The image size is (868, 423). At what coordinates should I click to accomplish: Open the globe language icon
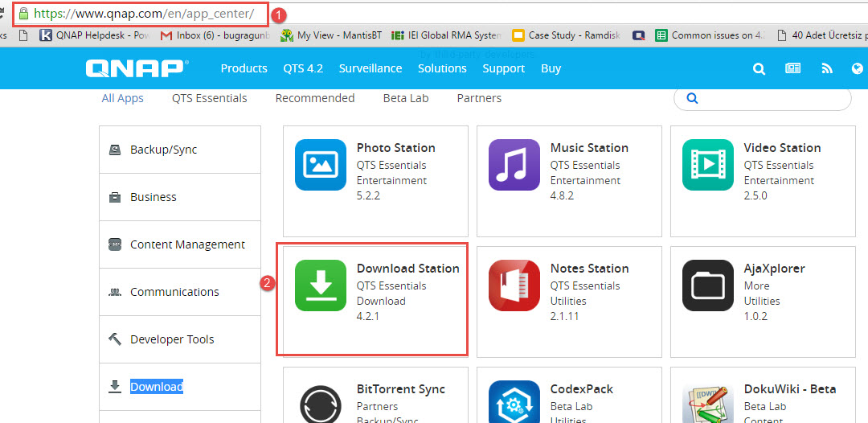858,68
